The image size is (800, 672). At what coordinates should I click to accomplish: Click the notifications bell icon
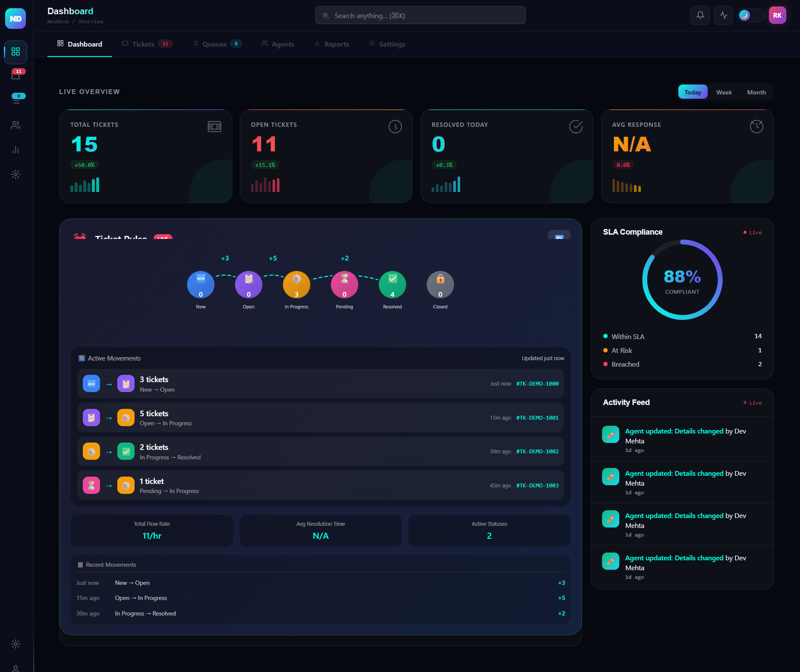pyautogui.click(x=700, y=16)
